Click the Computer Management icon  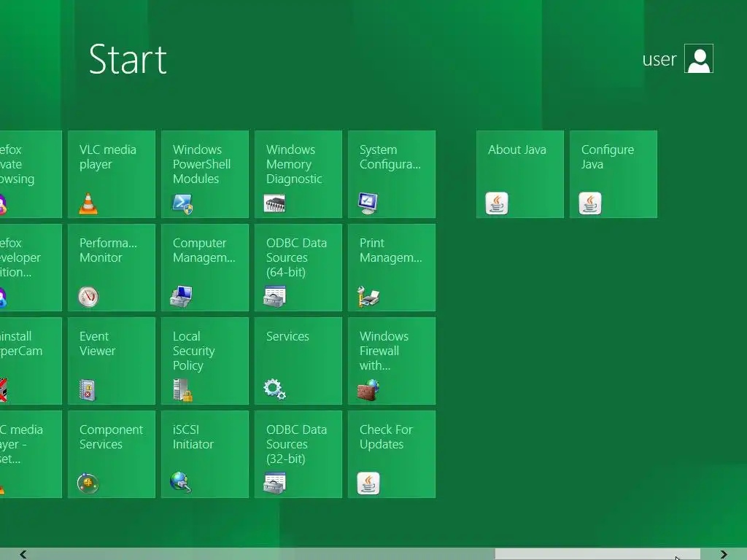click(181, 297)
